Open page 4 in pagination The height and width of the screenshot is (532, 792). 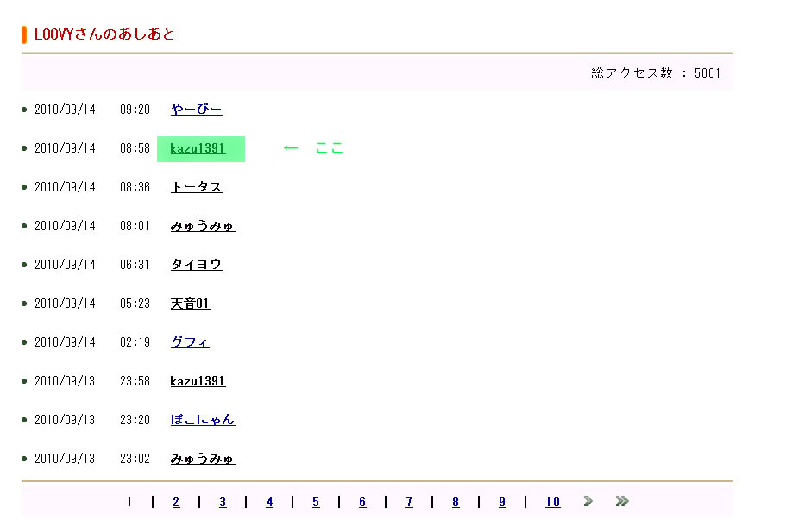[x=269, y=502]
